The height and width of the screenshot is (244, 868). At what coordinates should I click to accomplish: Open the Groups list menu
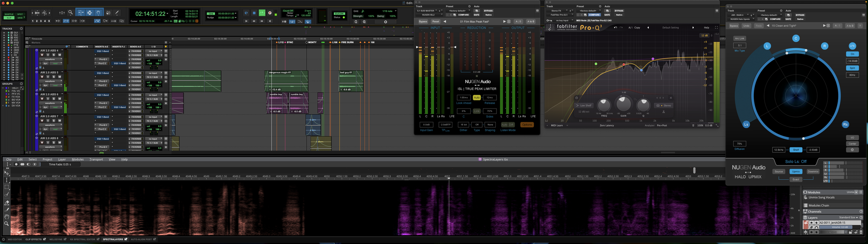22,84
